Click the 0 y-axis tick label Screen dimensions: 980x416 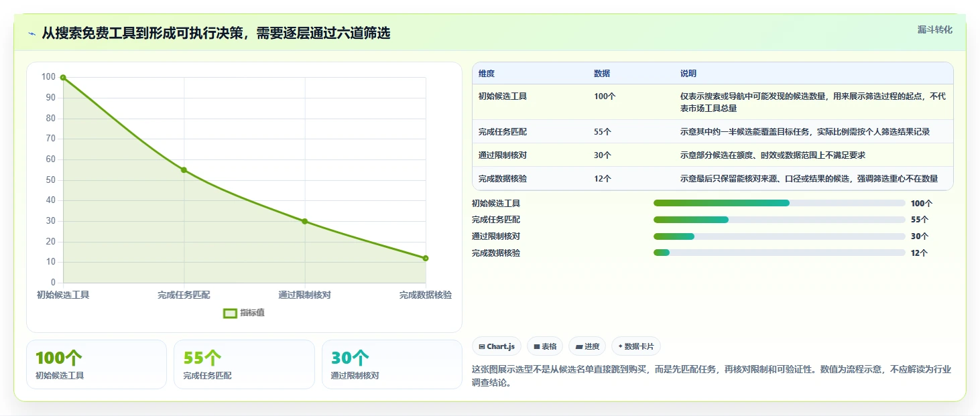click(53, 283)
